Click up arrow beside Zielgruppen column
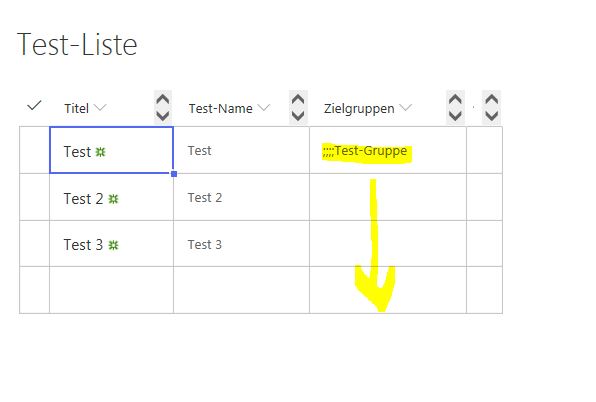The width and height of the screenshot is (596, 402). (455, 100)
